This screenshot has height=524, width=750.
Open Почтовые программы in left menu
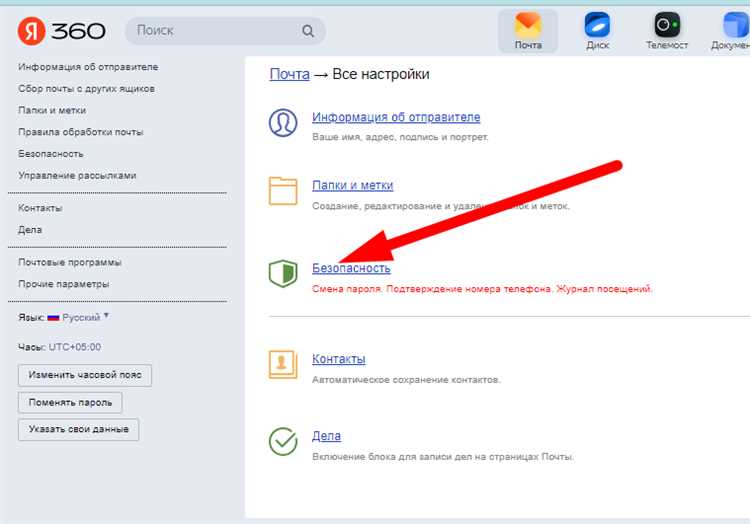coord(70,262)
